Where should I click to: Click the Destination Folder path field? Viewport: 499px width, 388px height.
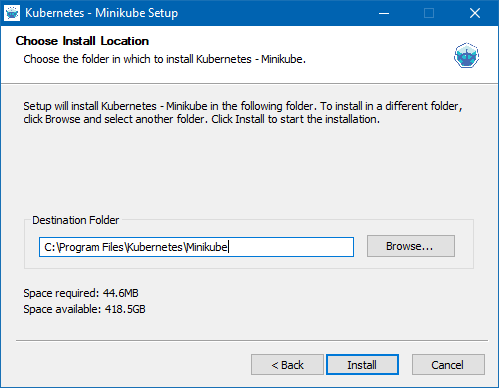[196, 247]
